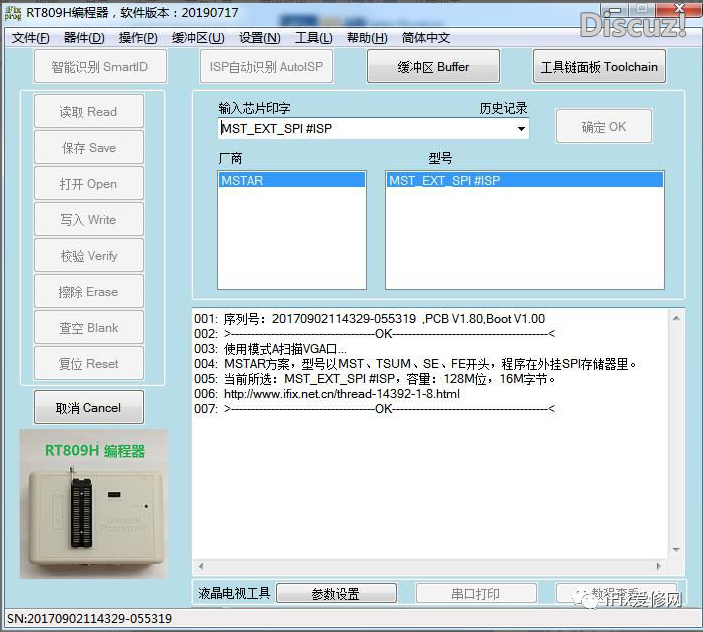Click log line 001 with serial number

[369, 319]
